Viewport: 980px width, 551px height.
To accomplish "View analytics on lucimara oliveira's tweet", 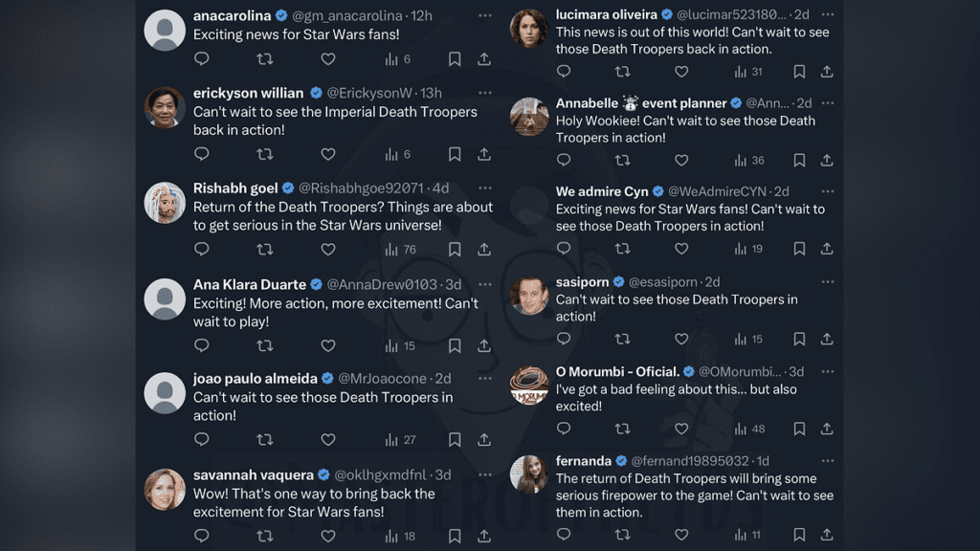I will 748,72.
